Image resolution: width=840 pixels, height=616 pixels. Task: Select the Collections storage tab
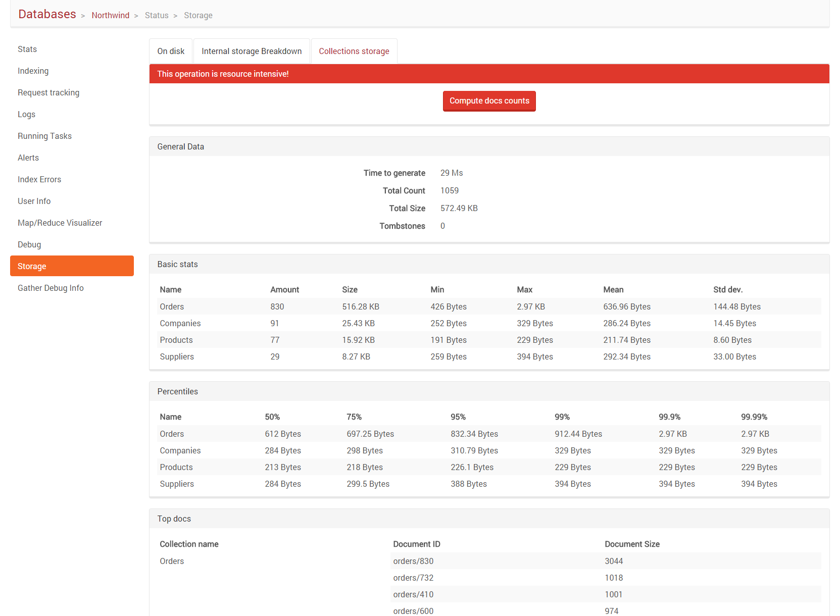354,51
